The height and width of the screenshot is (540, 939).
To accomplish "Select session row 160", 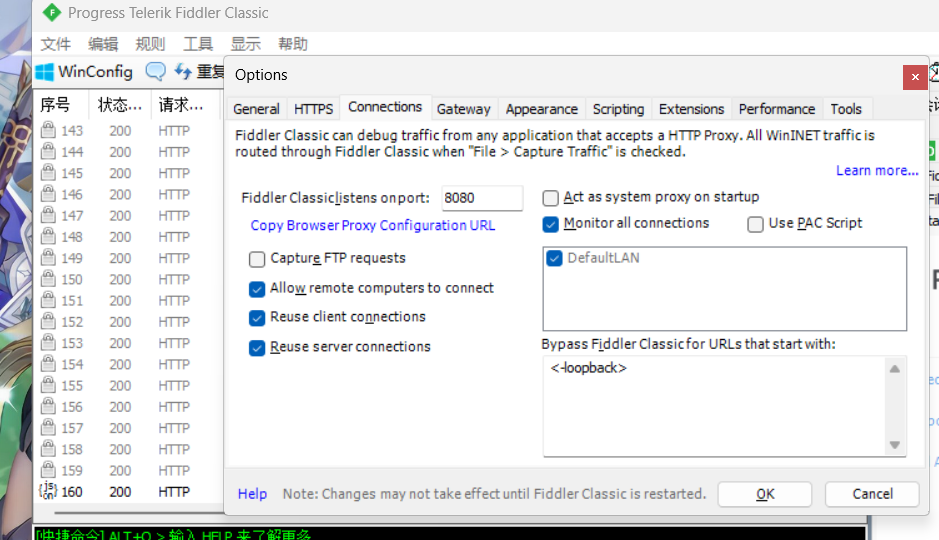I will click(x=128, y=492).
